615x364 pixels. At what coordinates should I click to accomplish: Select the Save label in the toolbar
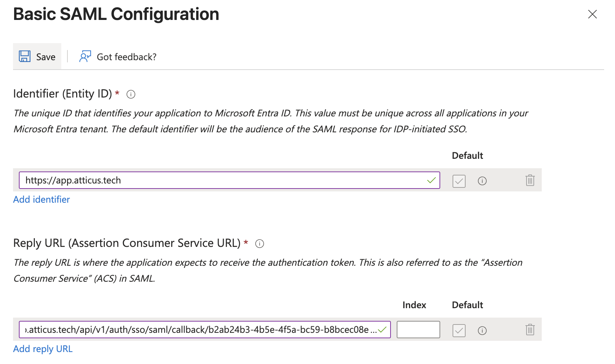(45, 57)
